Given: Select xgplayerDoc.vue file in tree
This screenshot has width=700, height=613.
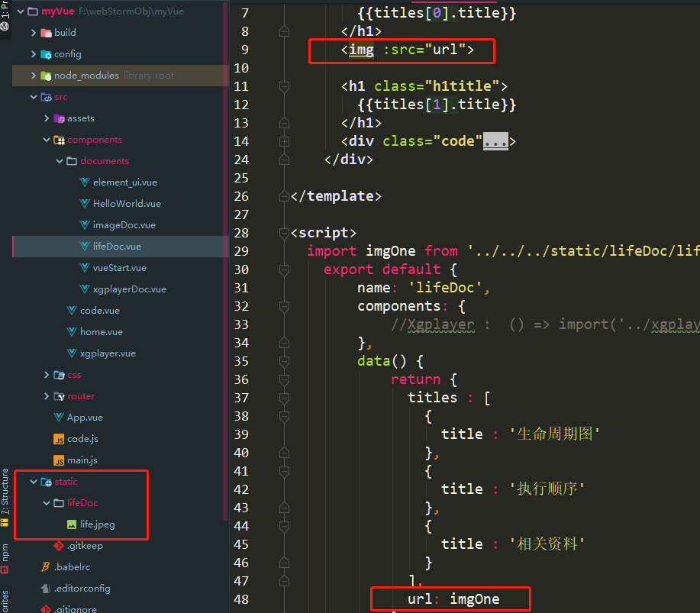Looking at the screenshot, I should coord(129,289).
